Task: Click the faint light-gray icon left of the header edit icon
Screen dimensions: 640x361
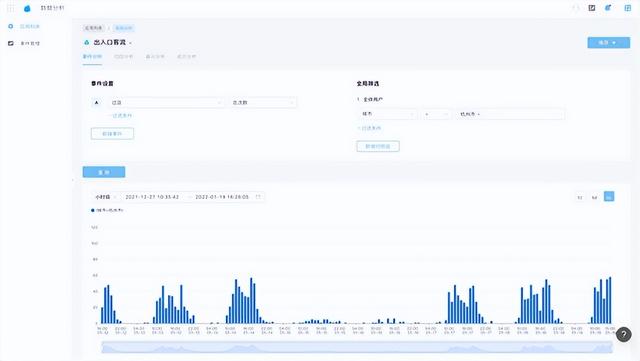Action: pyautogui.click(x=576, y=8)
